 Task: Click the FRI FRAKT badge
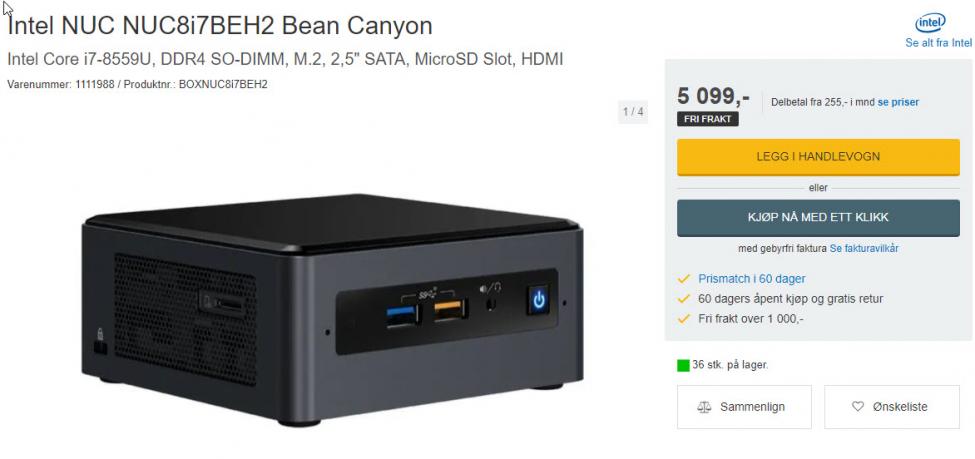(x=708, y=119)
